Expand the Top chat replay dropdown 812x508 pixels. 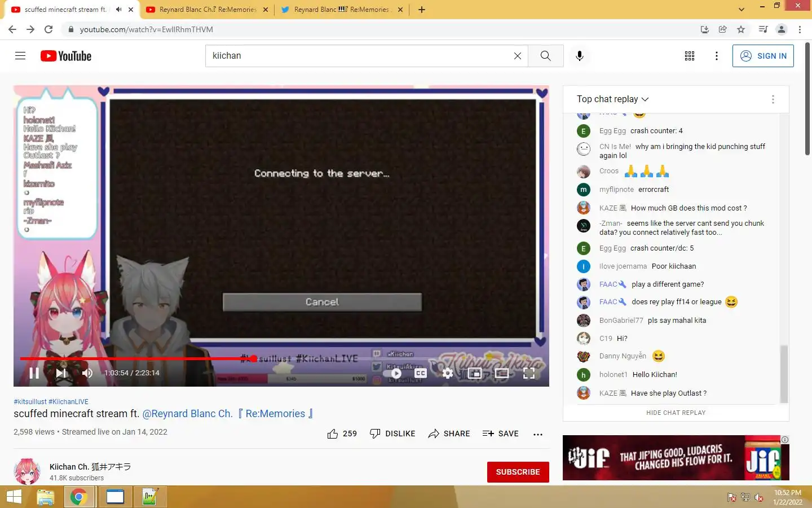pos(613,99)
